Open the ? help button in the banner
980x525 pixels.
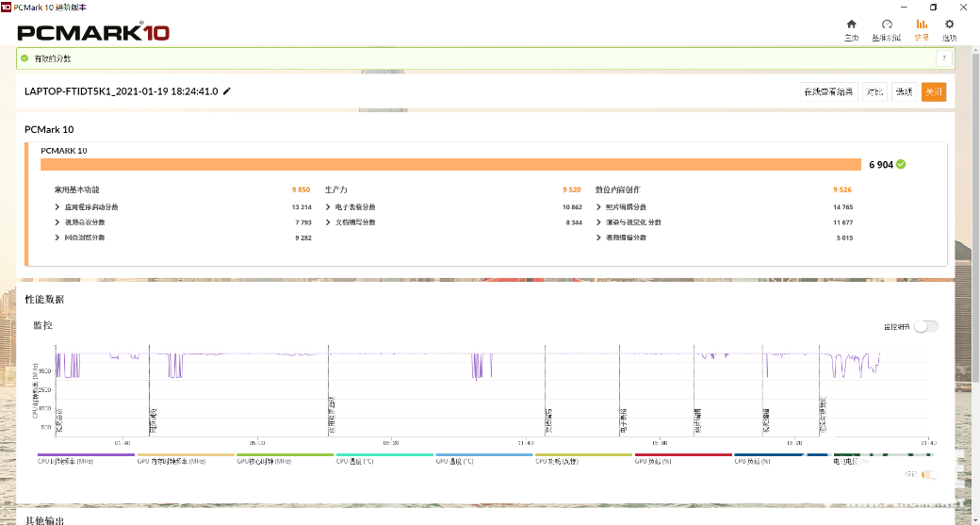pos(944,58)
